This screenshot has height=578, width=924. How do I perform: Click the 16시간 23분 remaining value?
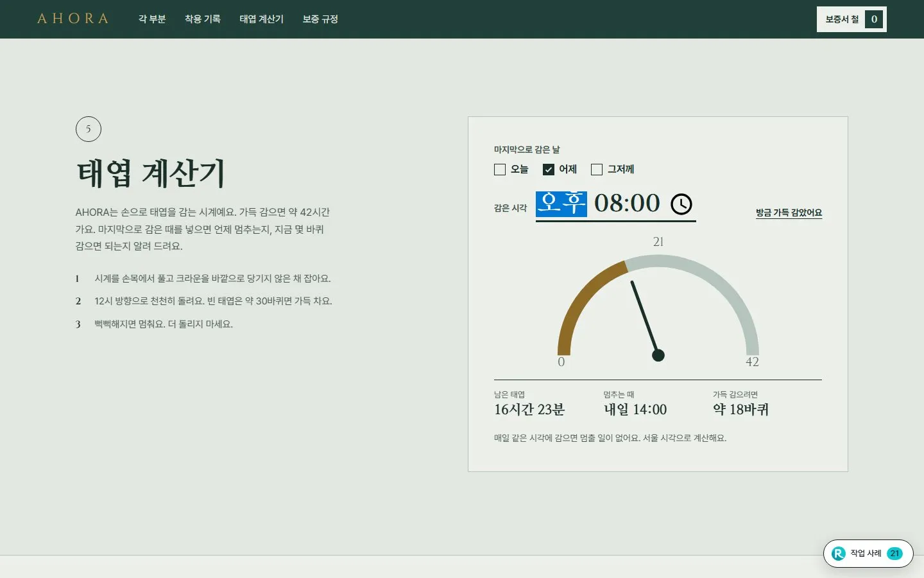tap(529, 410)
